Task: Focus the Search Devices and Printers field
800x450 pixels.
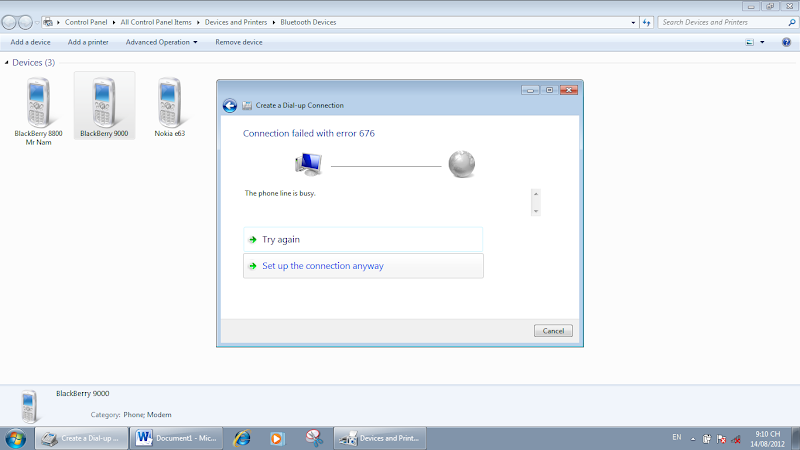Action: point(722,22)
